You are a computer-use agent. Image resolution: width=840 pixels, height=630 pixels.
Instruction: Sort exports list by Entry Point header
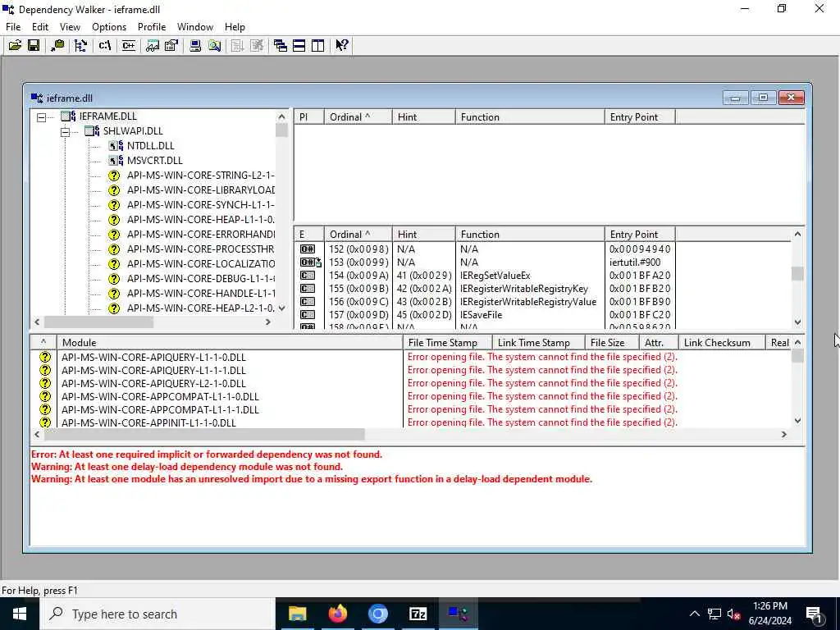point(640,235)
